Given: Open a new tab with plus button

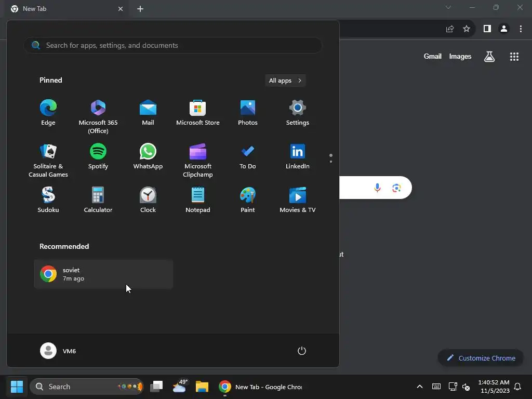Looking at the screenshot, I should 140,9.
